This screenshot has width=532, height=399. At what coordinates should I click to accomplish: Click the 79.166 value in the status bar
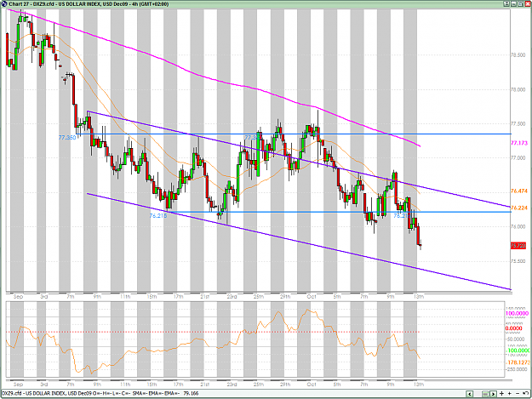click(x=191, y=394)
